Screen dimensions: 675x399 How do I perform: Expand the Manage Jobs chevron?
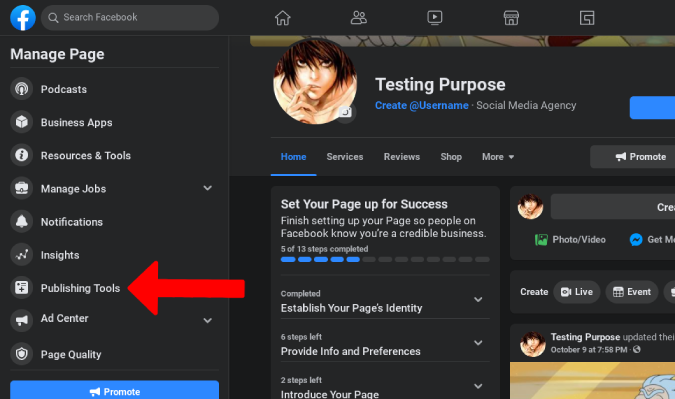click(x=207, y=188)
